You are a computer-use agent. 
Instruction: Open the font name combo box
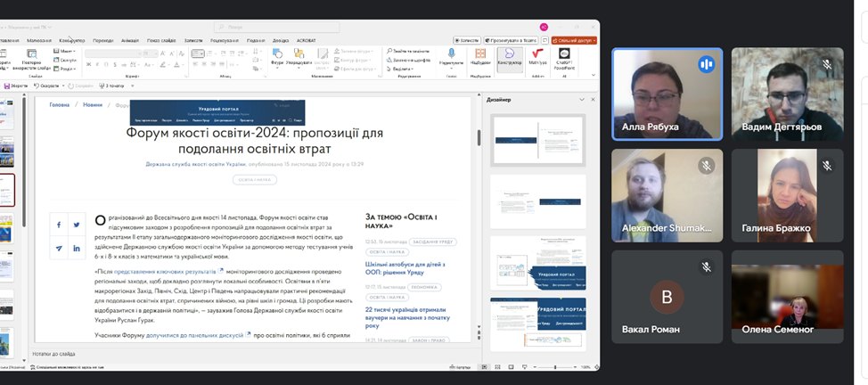point(113,53)
